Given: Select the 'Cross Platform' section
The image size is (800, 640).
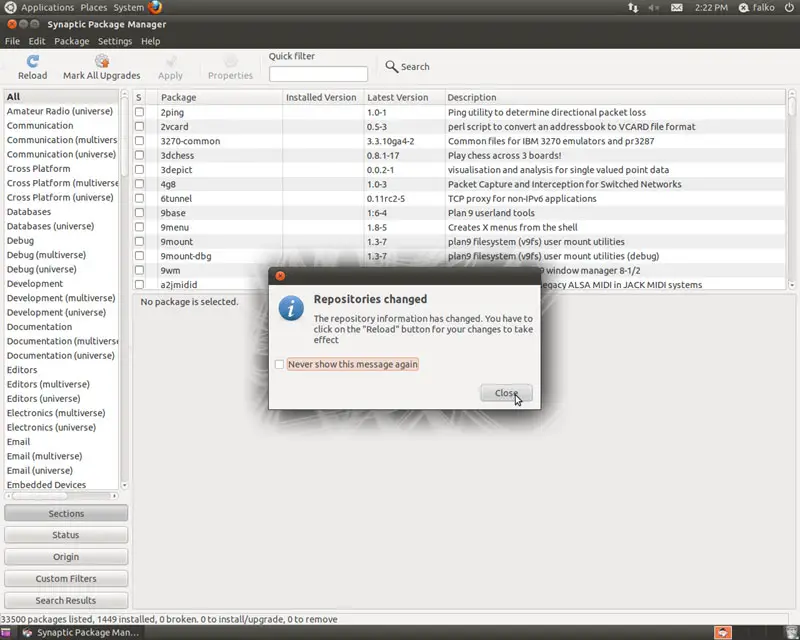Looking at the screenshot, I should tap(61, 169).
